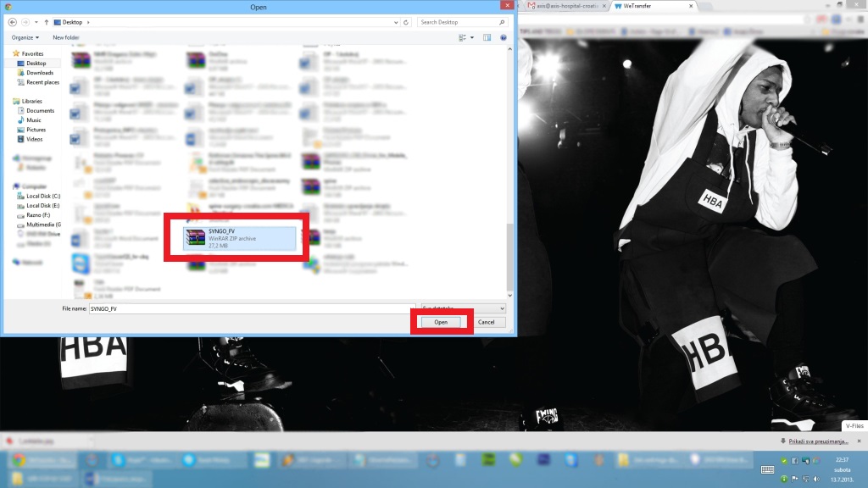Screen dimensions: 868x488
Task: Open Local Disk (C:) drive
Action: pos(42,196)
